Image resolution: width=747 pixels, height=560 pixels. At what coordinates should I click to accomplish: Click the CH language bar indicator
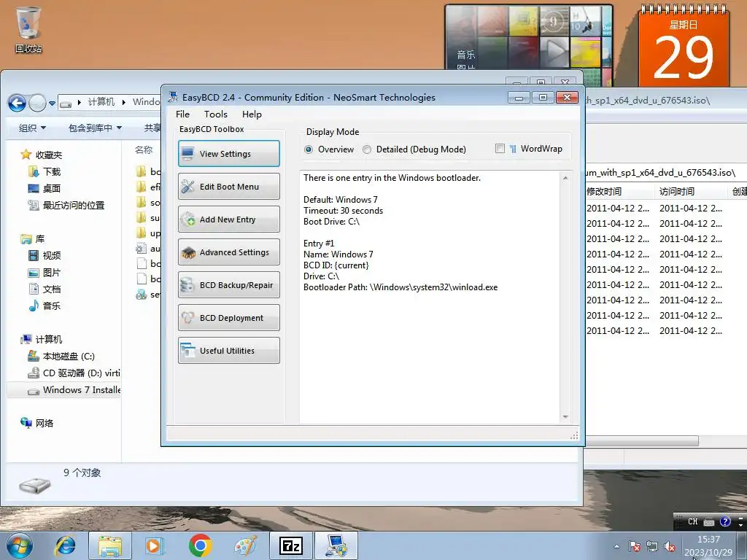tap(693, 521)
